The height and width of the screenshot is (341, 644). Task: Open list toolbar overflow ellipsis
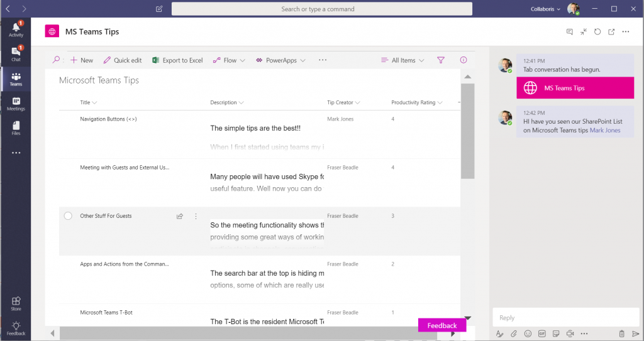[x=323, y=60]
